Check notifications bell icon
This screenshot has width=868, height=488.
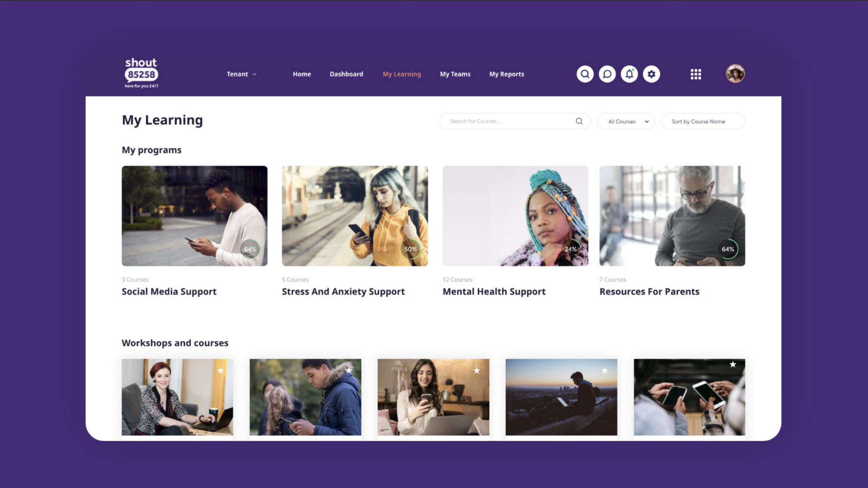pyautogui.click(x=629, y=74)
